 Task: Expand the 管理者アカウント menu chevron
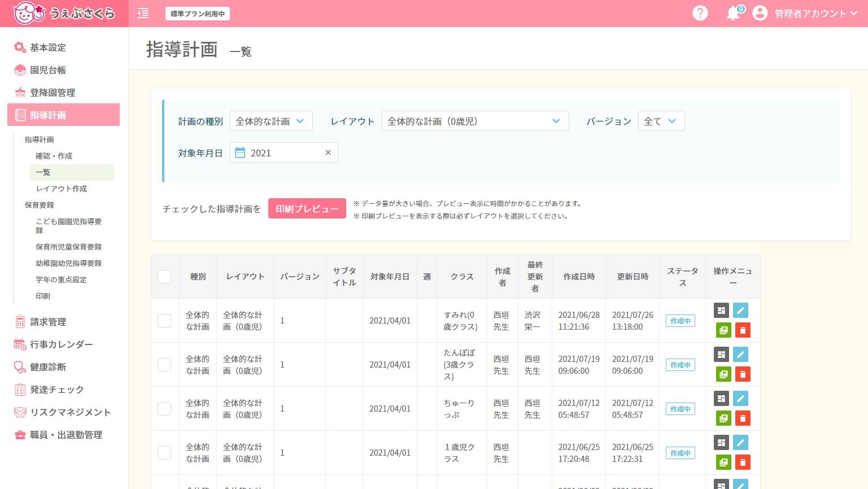pos(853,13)
